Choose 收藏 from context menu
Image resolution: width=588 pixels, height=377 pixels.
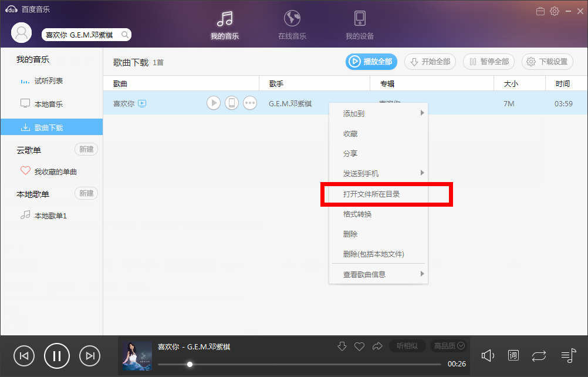pyautogui.click(x=379, y=133)
